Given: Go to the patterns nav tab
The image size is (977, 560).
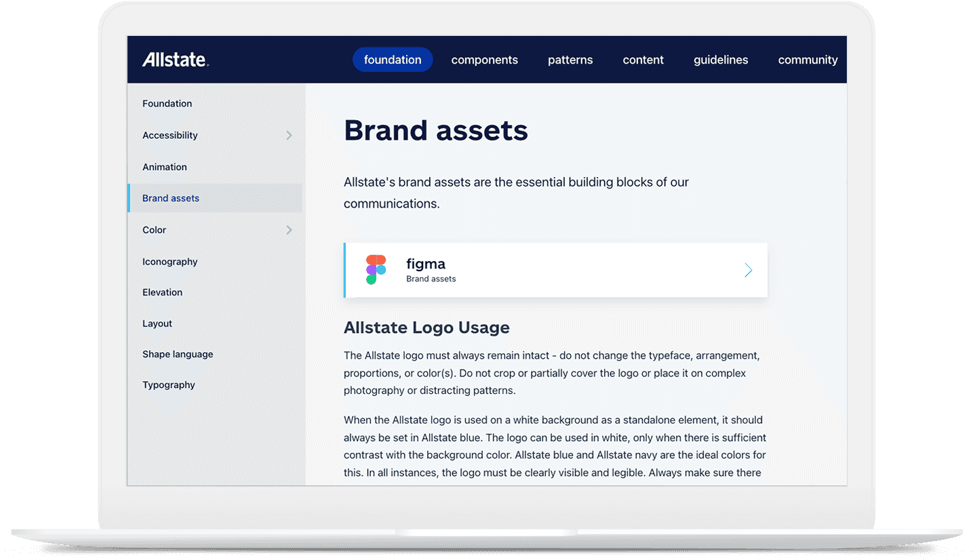Looking at the screenshot, I should coord(570,60).
